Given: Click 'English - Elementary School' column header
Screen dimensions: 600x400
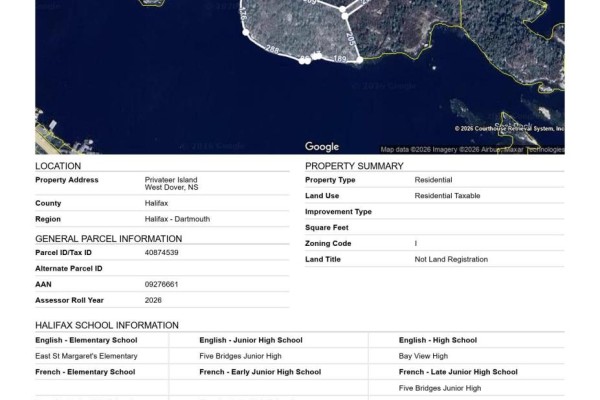Looking at the screenshot, I should [86, 340].
